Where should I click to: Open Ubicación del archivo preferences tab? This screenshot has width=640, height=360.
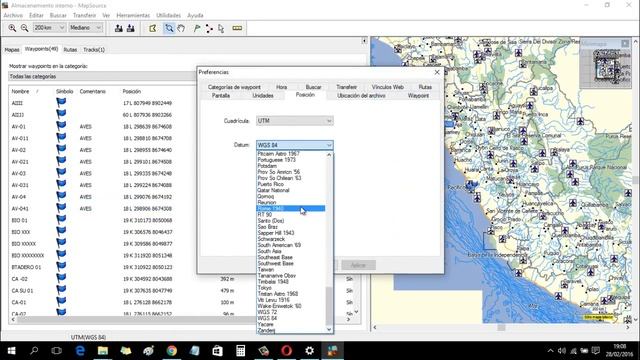click(361, 96)
